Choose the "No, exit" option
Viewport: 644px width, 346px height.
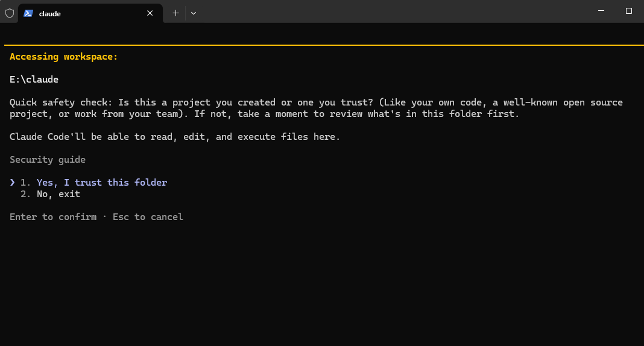(x=58, y=194)
